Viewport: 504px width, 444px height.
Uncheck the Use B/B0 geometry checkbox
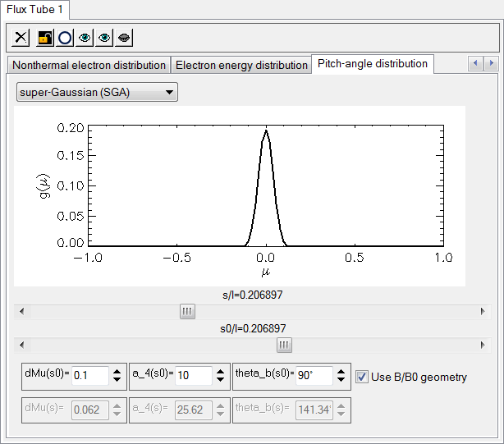pyautogui.click(x=362, y=377)
